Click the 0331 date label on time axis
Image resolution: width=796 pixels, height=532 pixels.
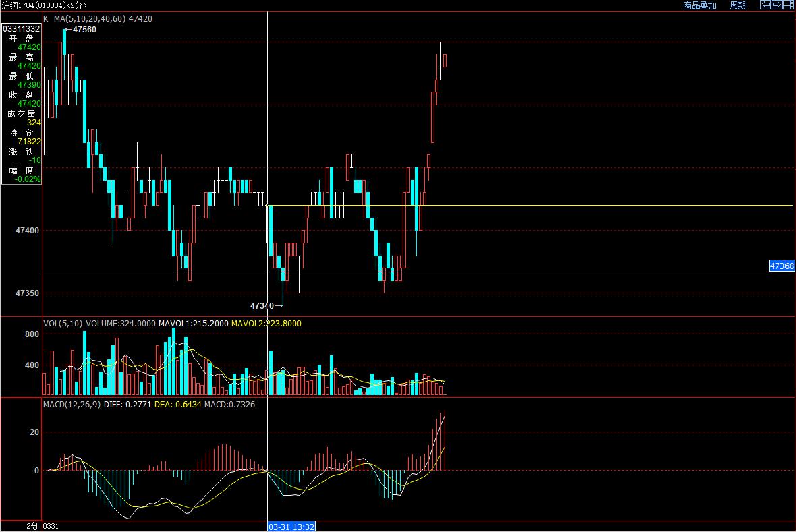51,525
